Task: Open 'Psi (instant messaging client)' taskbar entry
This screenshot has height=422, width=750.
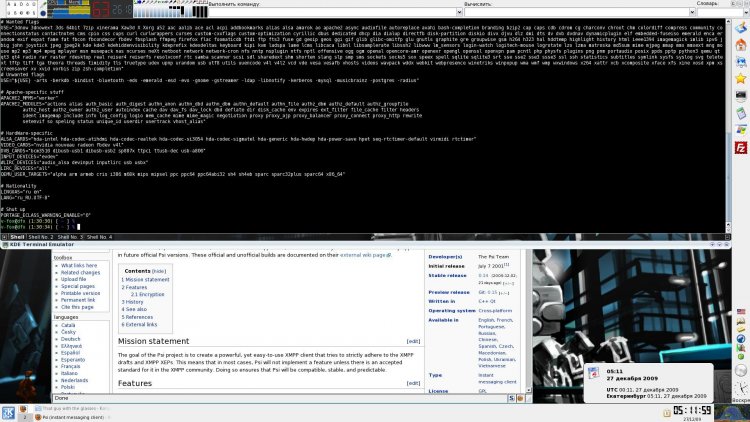Action: coord(73,417)
